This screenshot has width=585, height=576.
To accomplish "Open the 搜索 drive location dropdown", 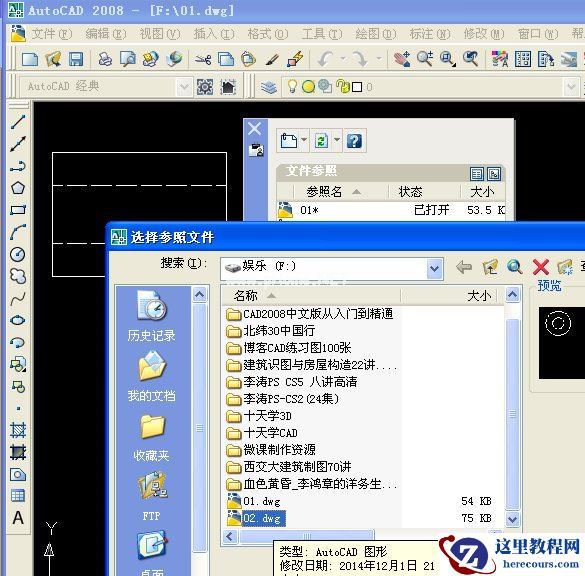I will [434, 268].
